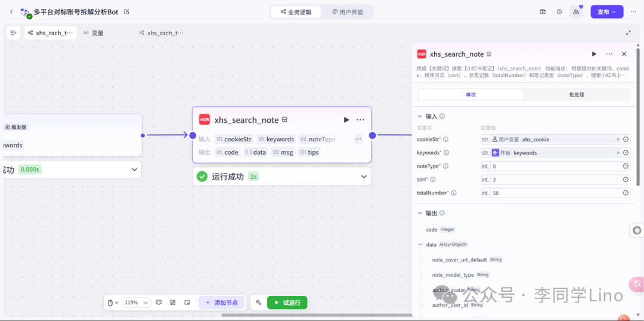Show info tooltip for 输出 section
The image size is (644, 321).
(442, 214)
